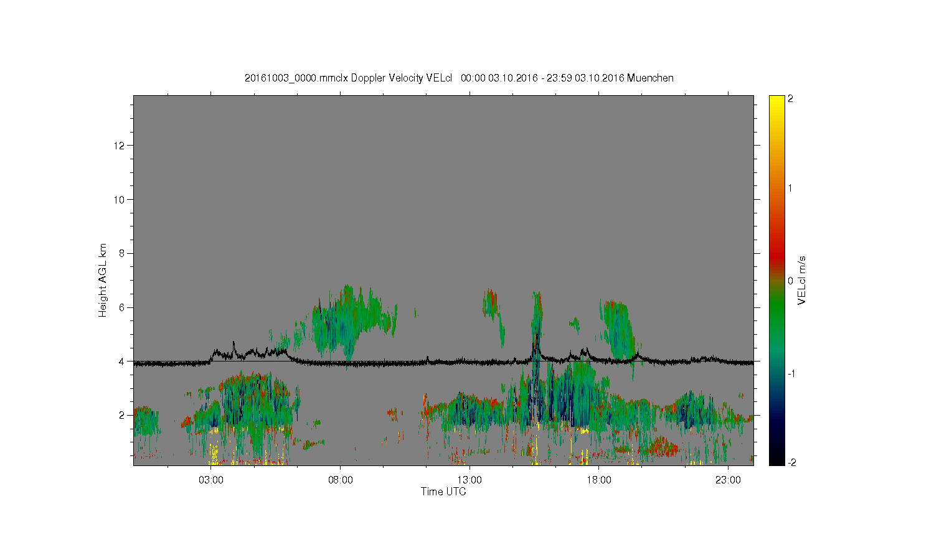Click the '08:00' time tick label
Viewport: 934px width, 560px height.
pyautogui.click(x=341, y=480)
